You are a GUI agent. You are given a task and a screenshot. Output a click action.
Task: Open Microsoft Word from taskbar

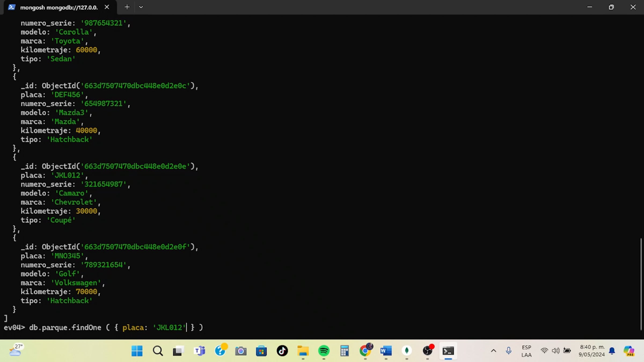386,351
